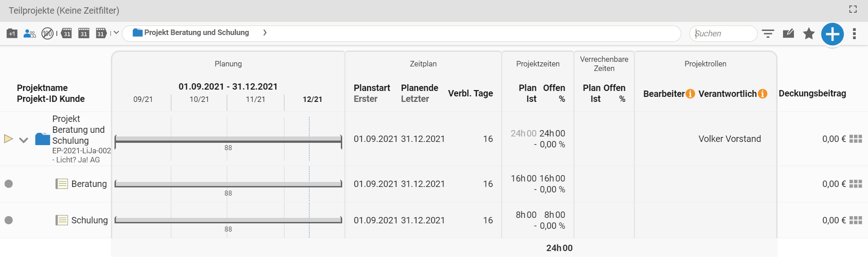
Task: Open the three-dot more options menu
Action: (854, 34)
